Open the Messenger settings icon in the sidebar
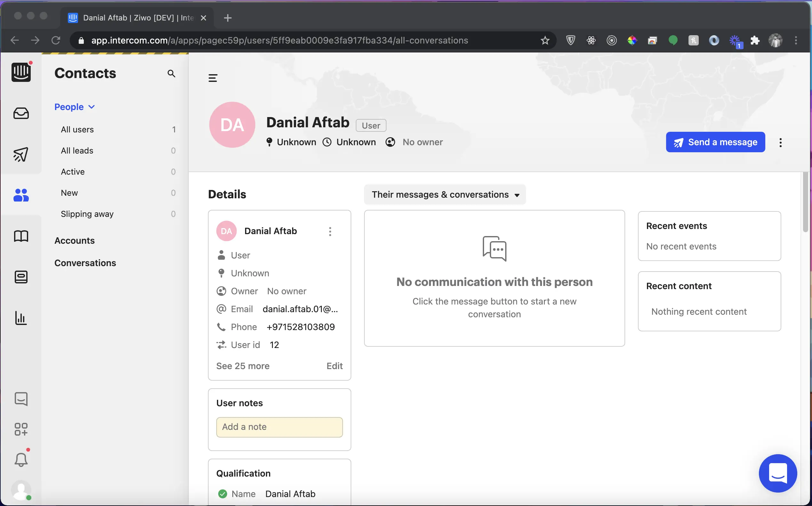Viewport: 812px width, 506px height. 21,399
